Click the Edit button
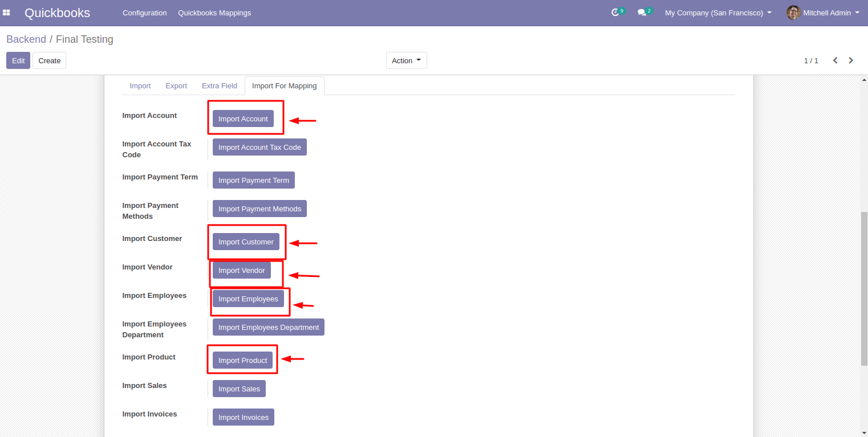The height and width of the screenshot is (437, 868). click(x=18, y=60)
